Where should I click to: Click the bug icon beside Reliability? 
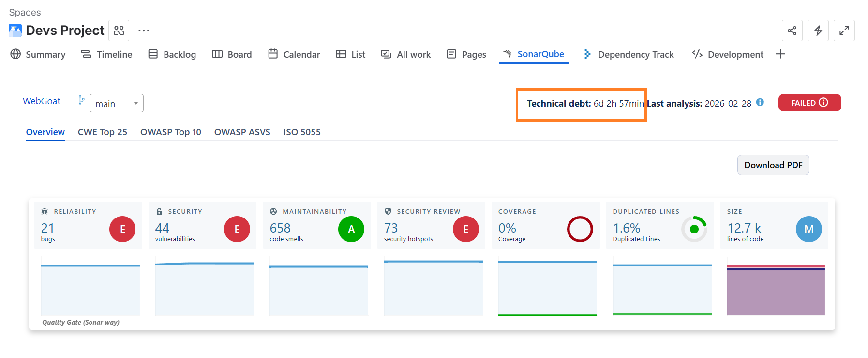(x=45, y=211)
